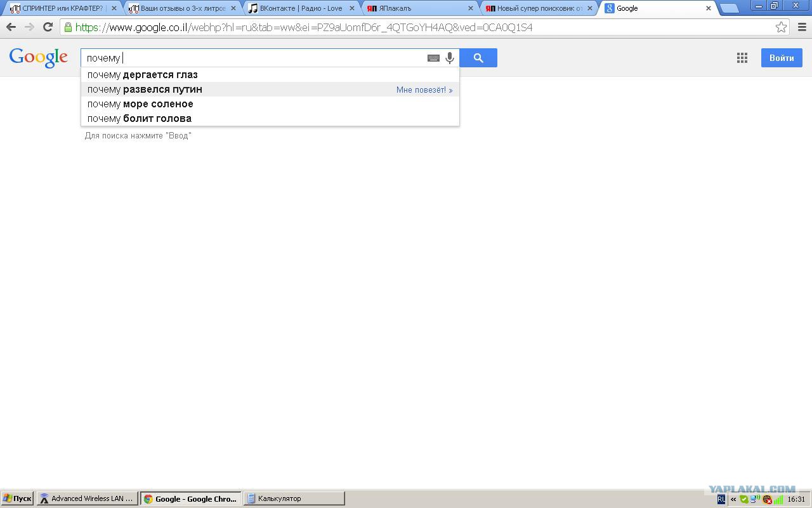Switch to Advanced Wireless LAN in the taskbar
This screenshot has width=812, height=508.
87,498
